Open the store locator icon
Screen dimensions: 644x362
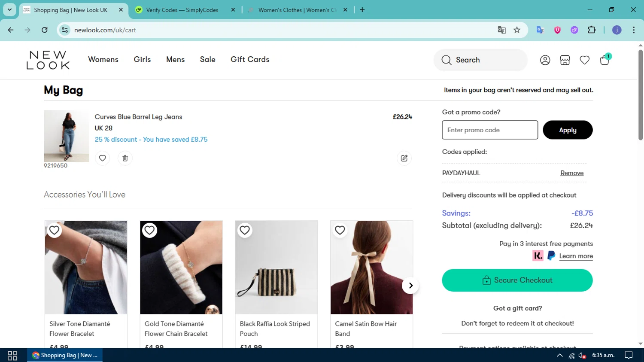(565, 60)
